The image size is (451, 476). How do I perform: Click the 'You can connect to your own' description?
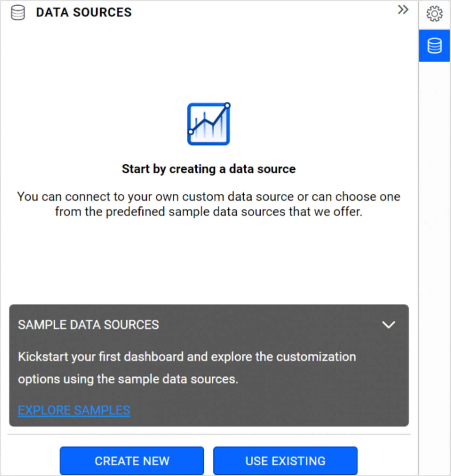coord(209,197)
